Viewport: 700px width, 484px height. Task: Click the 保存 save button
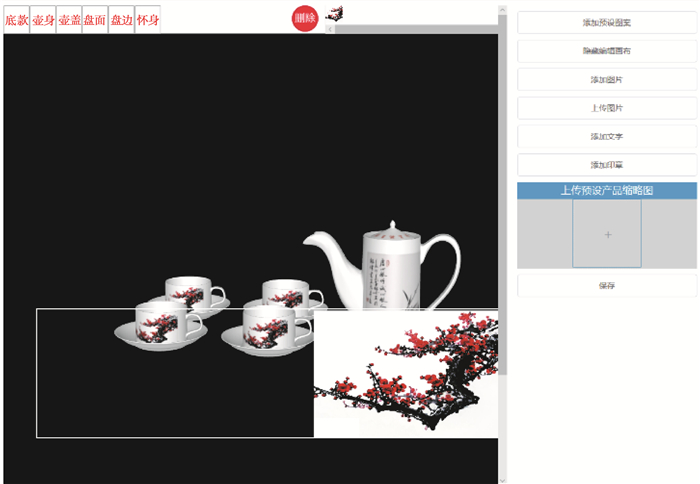607,285
